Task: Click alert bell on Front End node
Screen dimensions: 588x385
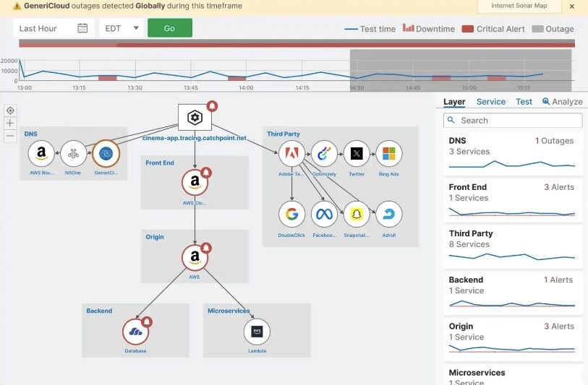Action: 206,173
